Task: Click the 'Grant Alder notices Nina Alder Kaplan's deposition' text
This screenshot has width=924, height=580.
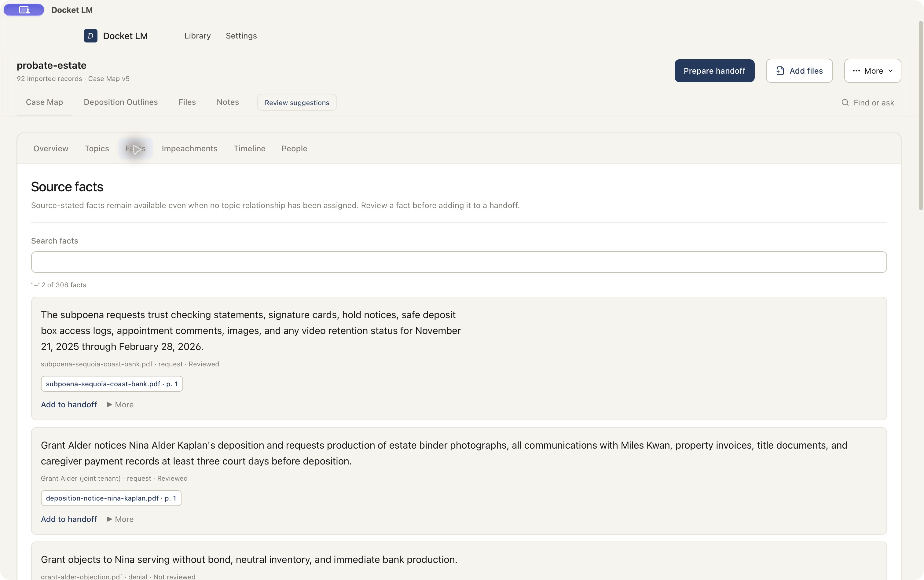Action: pyautogui.click(x=444, y=453)
